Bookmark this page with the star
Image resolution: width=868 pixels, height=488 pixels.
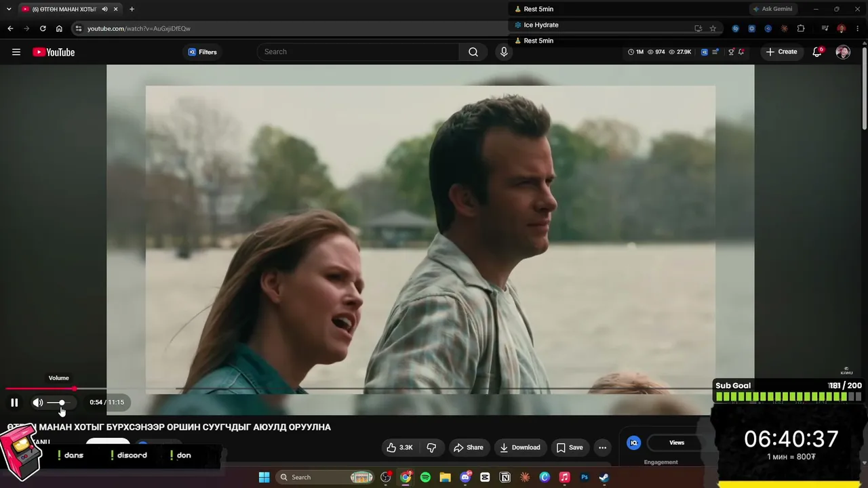point(713,28)
